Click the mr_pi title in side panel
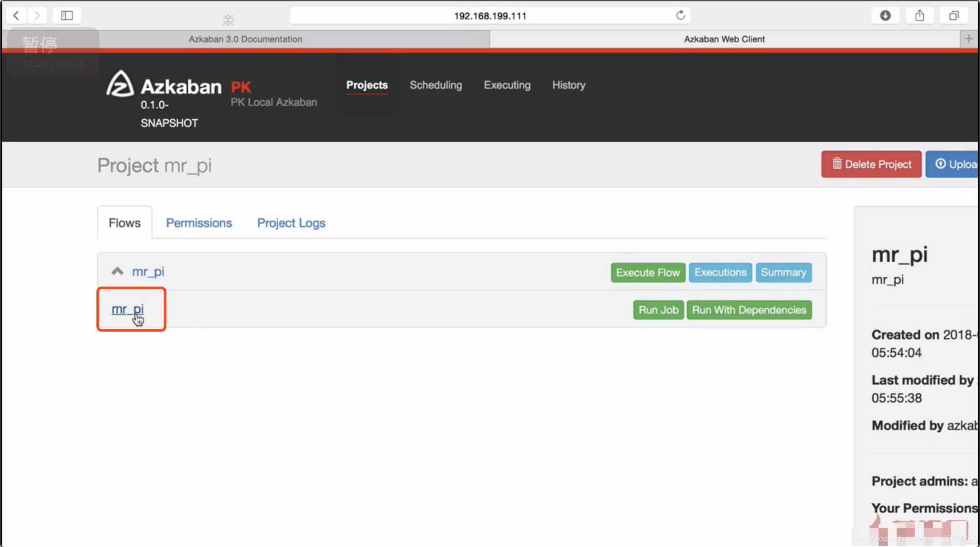Viewport: 980px width, 547px height. pos(899,255)
